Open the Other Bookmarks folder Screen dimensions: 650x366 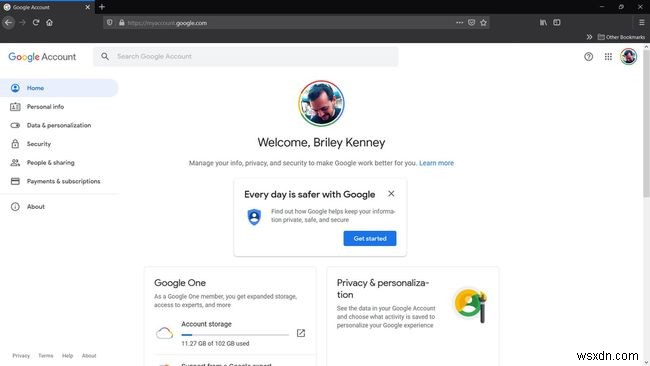pos(621,37)
